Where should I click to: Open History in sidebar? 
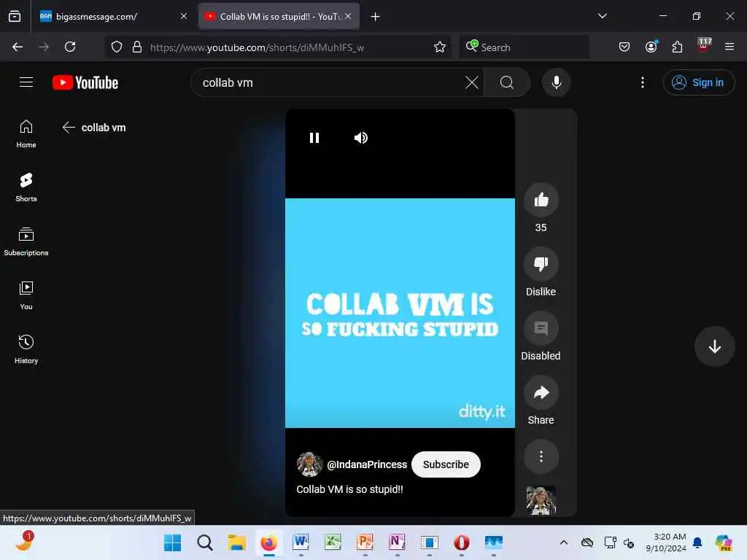tap(26, 349)
